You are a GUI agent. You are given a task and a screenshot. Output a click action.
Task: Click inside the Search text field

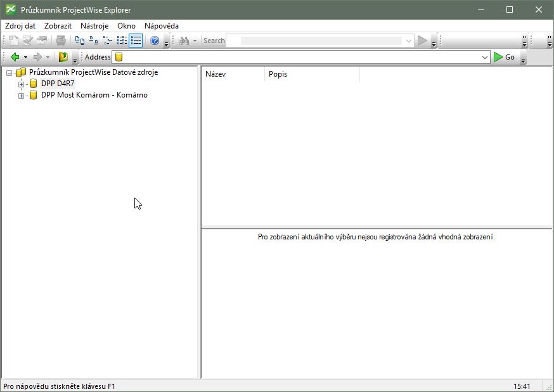pyautogui.click(x=321, y=41)
